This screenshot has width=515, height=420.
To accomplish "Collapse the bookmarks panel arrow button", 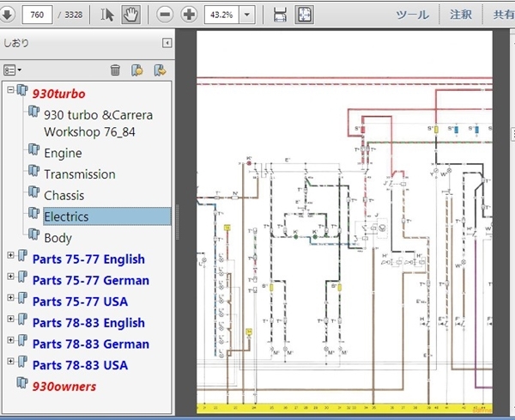I will click(167, 43).
